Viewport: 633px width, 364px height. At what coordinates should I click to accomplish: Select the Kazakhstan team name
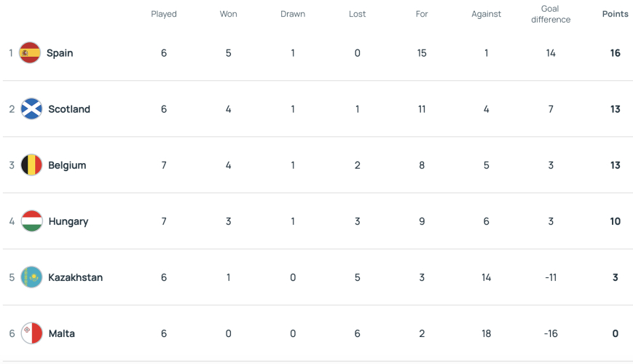(x=76, y=277)
